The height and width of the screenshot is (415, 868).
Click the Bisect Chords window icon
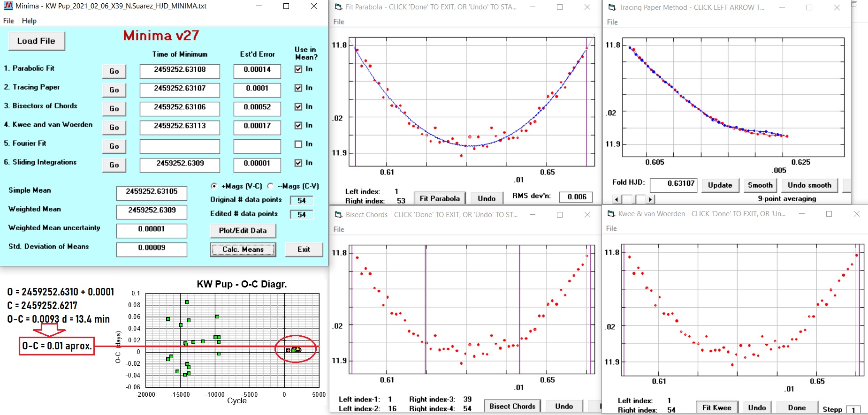(338, 215)
